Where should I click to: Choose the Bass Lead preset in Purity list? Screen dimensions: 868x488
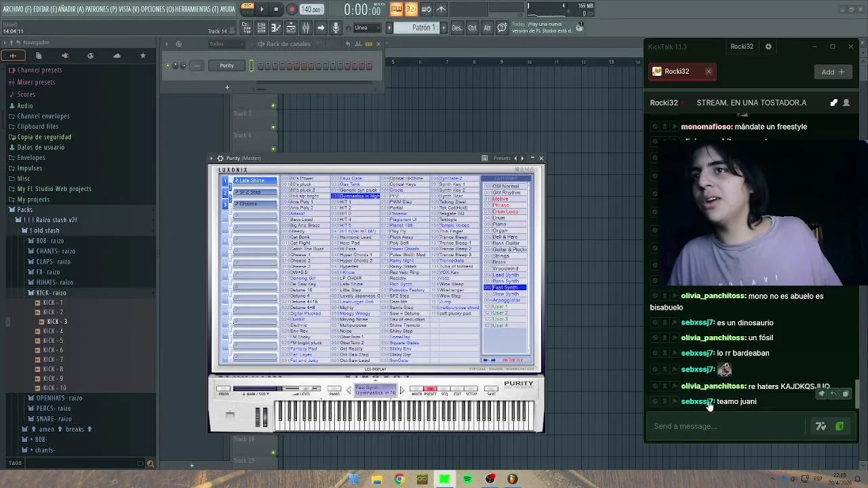302,220
